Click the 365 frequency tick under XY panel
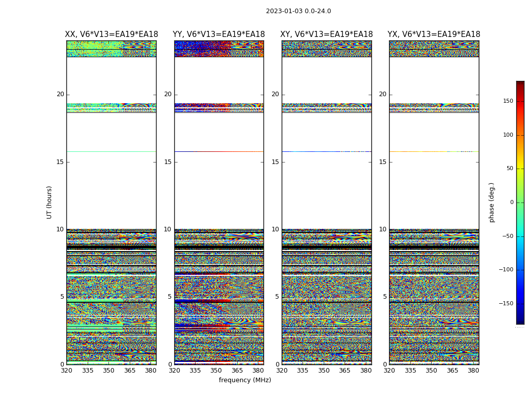The height and width of the screenshot is (405, 532). click(x=345, y=371)
